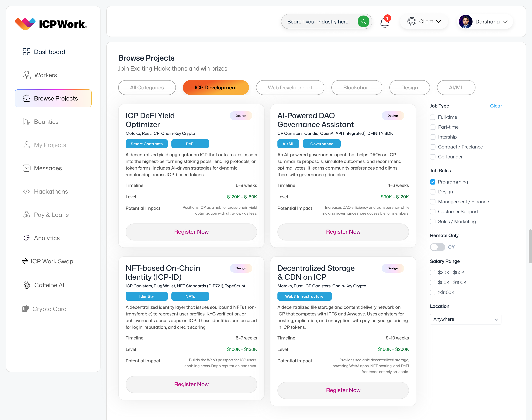The height and width of the screenshot is (420, 532).
Task: Open the Crypto Card section
Action: (x=50, y=309)
